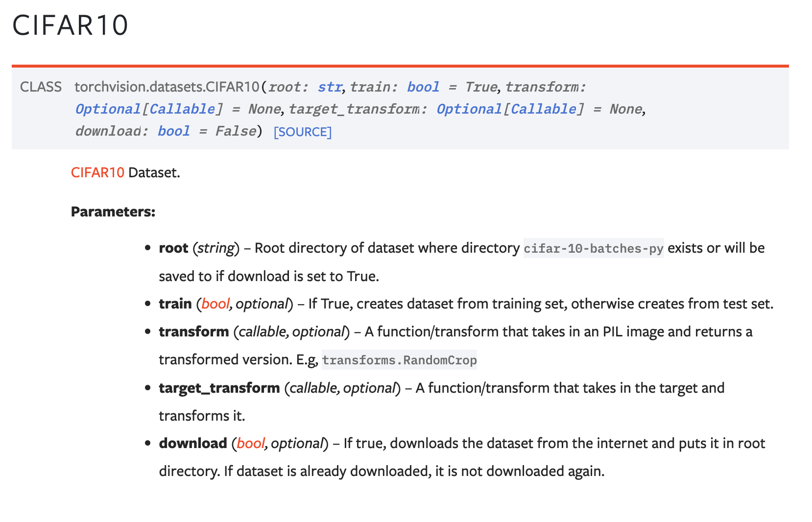The image size is (812, 522).
Task: Click the bold root parameter name
Action: click(173, 248)
